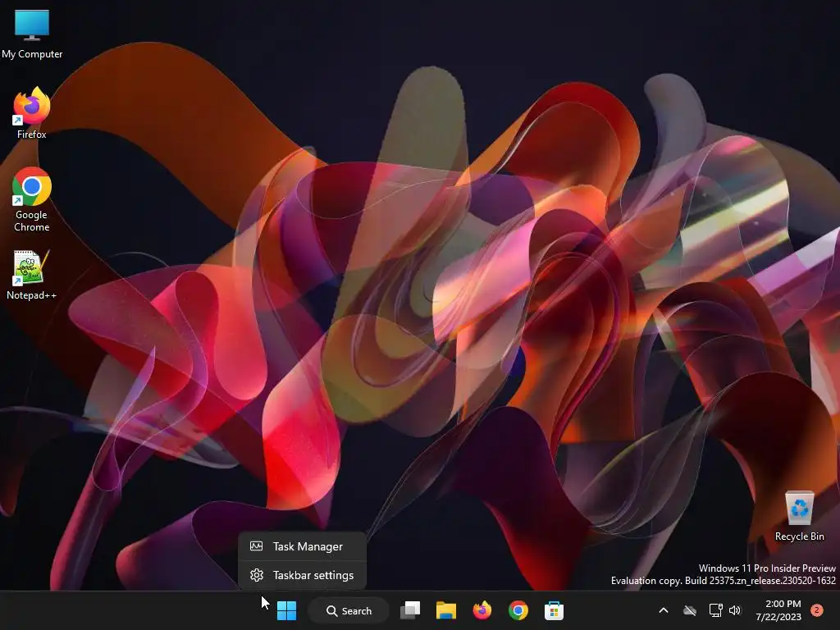Open the clock showing 2:00 PM
Image resolution: width=840 pixels, height=630 pixels.
pos(778,610)
